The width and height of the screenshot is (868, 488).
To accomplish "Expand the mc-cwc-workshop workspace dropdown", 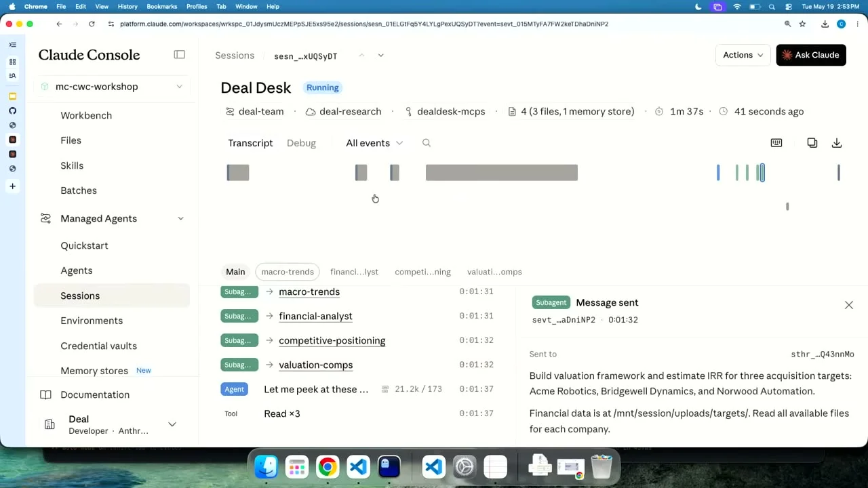I will pyautogui.click(x=179, y=87).
